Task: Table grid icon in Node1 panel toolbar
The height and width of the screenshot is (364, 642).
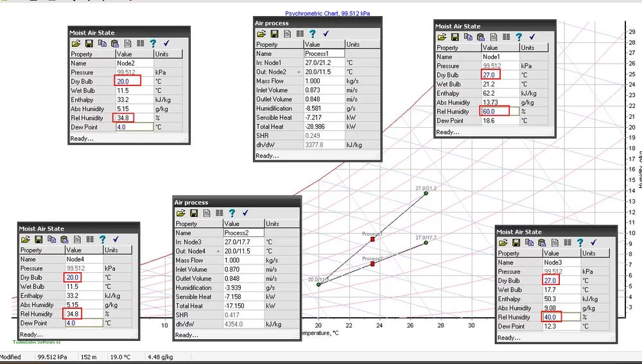Action: pos(507,37)
